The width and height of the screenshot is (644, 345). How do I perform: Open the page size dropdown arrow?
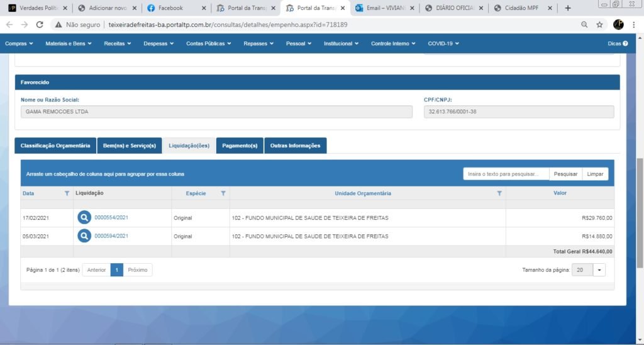pyautogui.click(x=599, y=269)
